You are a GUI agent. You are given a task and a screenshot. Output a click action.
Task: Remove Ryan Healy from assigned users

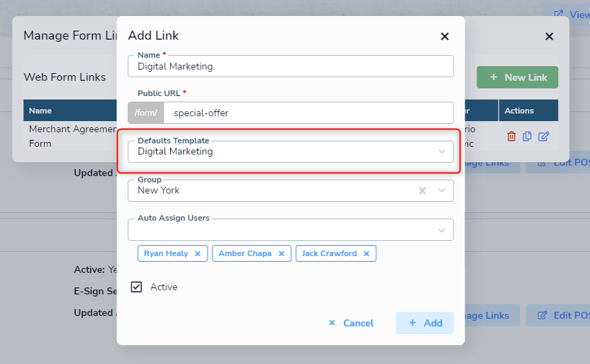pos(198,254)
